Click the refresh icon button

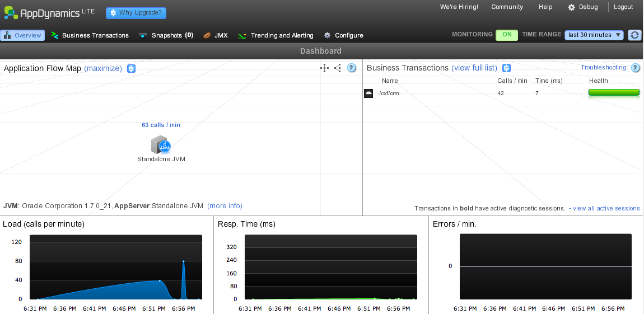pyautogui.click(x=634, y=35)
